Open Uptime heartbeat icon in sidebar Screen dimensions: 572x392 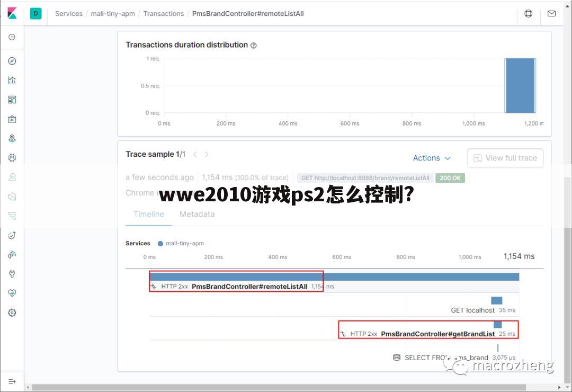[x=12, y=235]
